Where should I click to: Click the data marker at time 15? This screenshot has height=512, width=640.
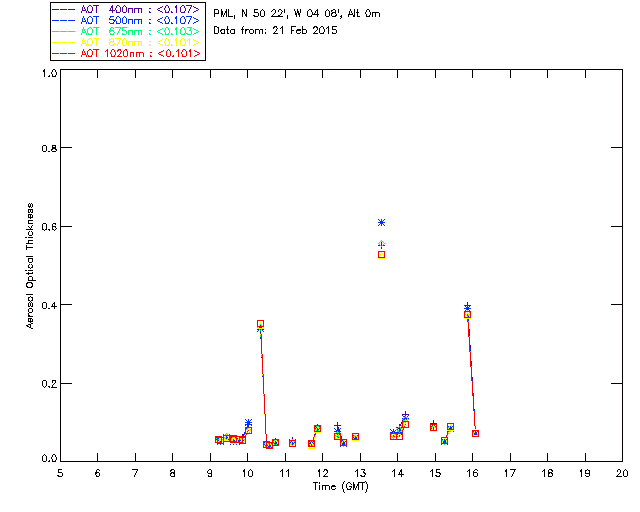point(433,427)
